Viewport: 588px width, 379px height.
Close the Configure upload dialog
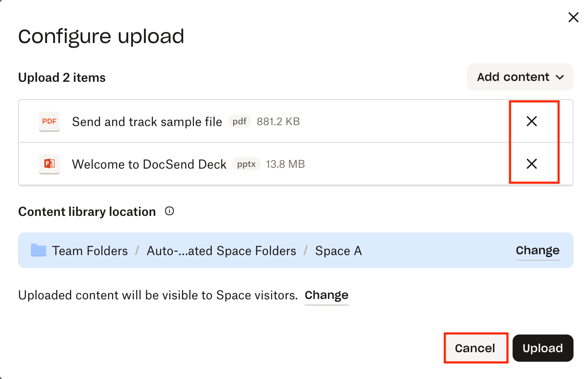(x=574, y=17)
